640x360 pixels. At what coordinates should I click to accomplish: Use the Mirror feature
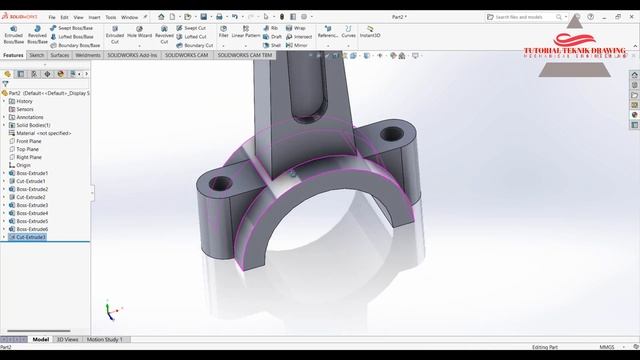tap(296, 45)
